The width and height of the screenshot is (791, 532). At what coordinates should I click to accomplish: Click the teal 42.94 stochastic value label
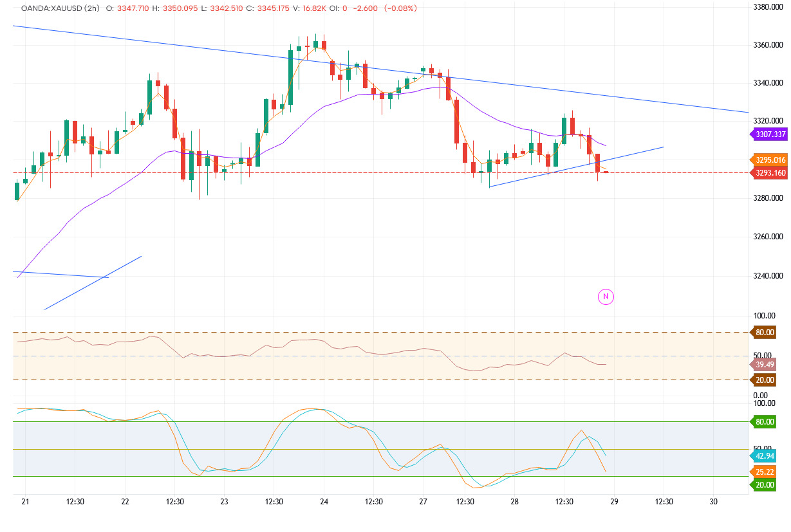coord(763,455)
